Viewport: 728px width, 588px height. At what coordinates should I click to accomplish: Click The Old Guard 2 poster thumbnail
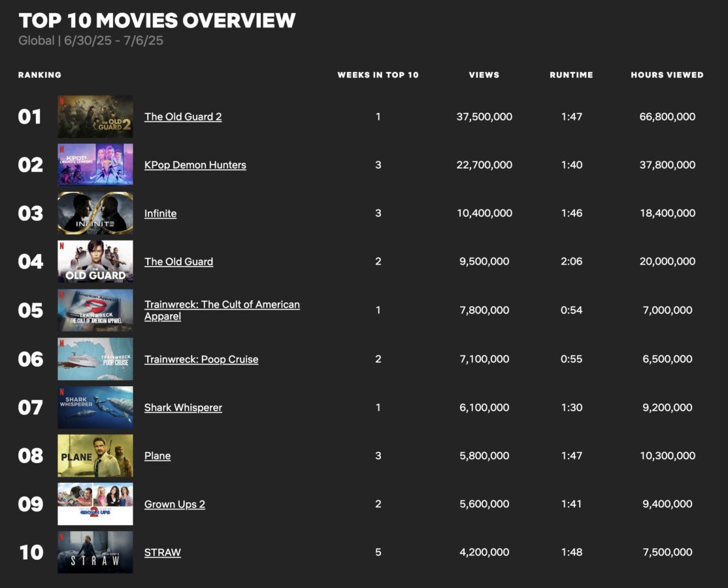(x=95, y=116)
